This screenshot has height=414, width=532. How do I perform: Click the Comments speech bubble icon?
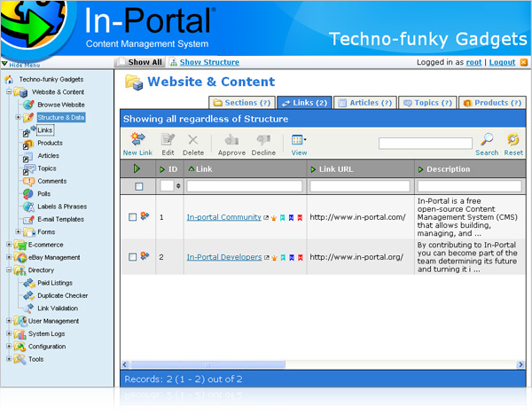pyautogui.click(x=28, y=181)
